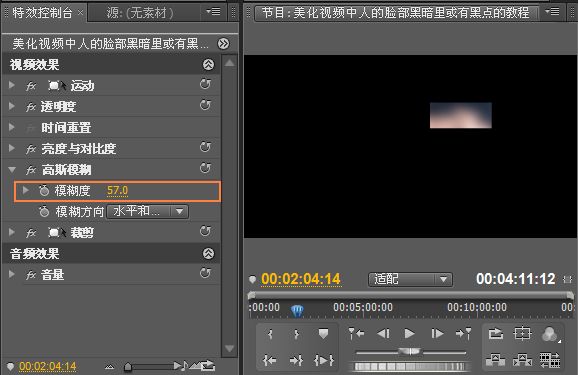Close the 特效控制台 tab

(x=80, y=13)
